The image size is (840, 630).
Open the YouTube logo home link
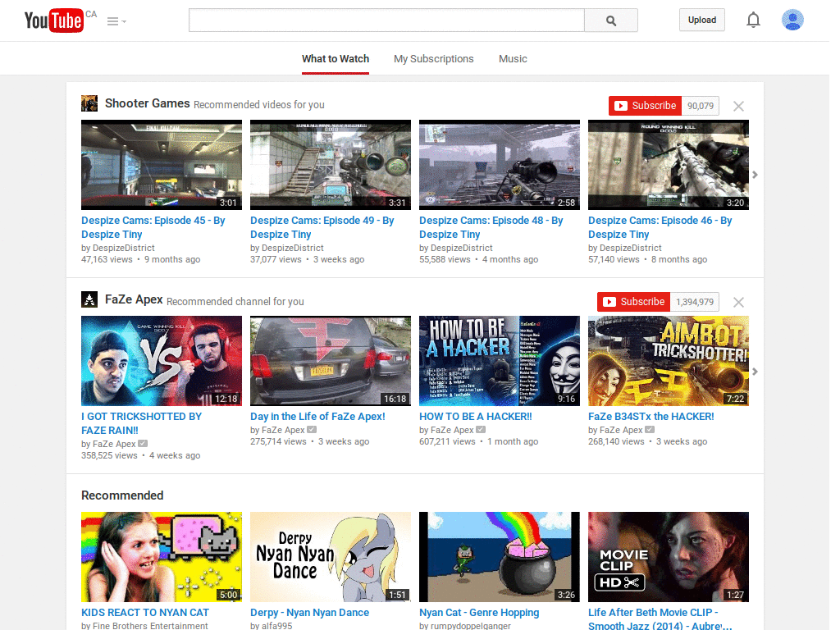[x=54, y=21]
